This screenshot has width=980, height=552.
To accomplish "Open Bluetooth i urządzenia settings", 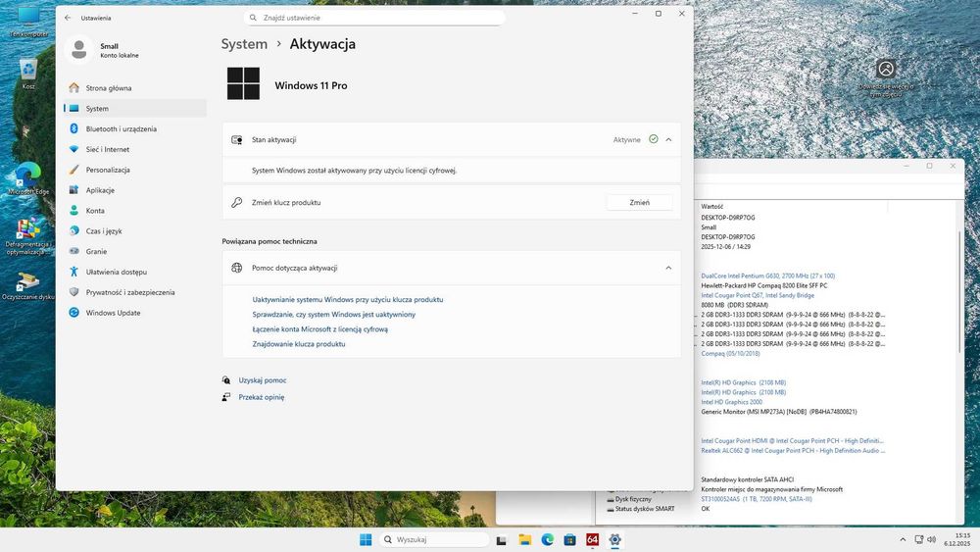I will pos(134,128).
